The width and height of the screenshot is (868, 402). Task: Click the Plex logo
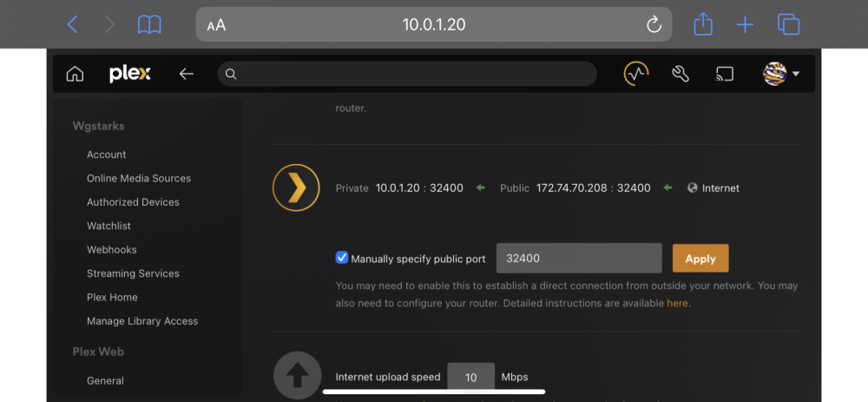(x=130, y=74)
